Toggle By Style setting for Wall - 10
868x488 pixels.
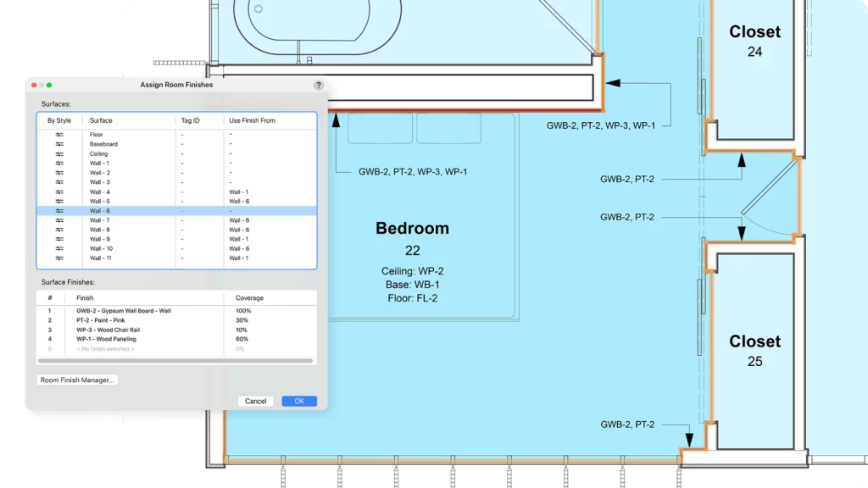[x=60, y=249]
